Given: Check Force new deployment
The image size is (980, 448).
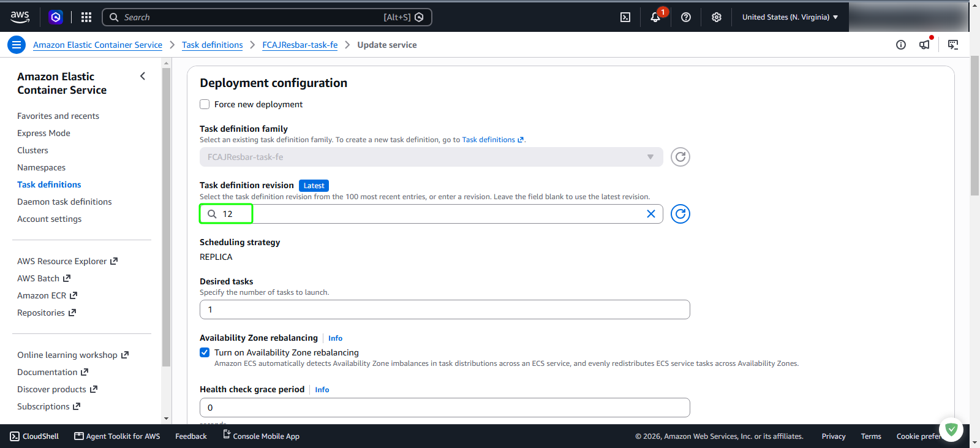Looking at the screenshot, I should [x=205, y=104].
